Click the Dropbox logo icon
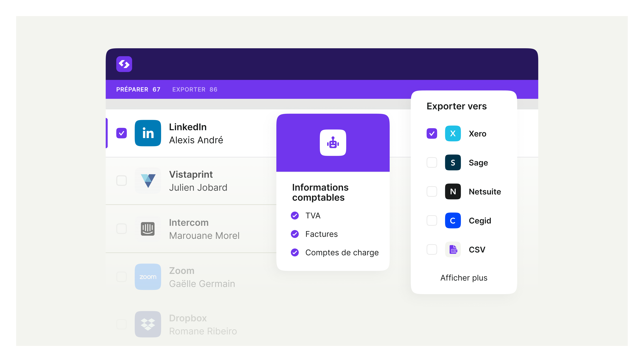This screenshot has width=644, height=362. (148, 324)
